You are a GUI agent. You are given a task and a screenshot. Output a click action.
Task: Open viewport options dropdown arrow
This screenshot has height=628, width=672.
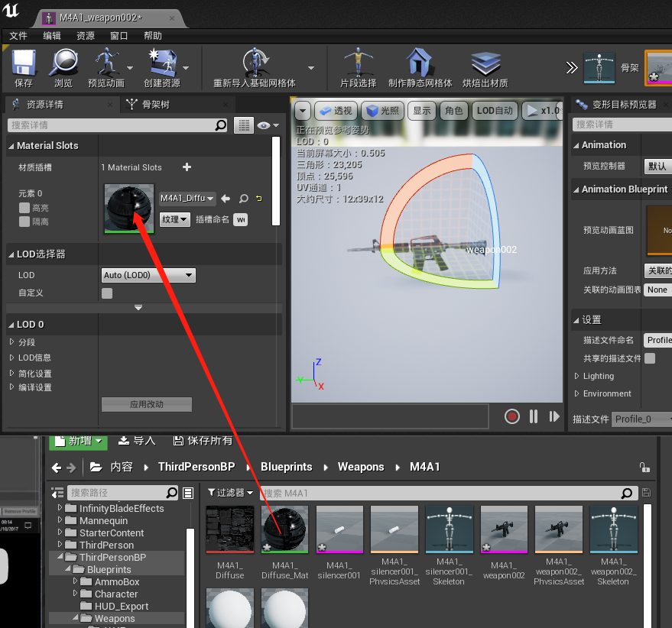303,111
